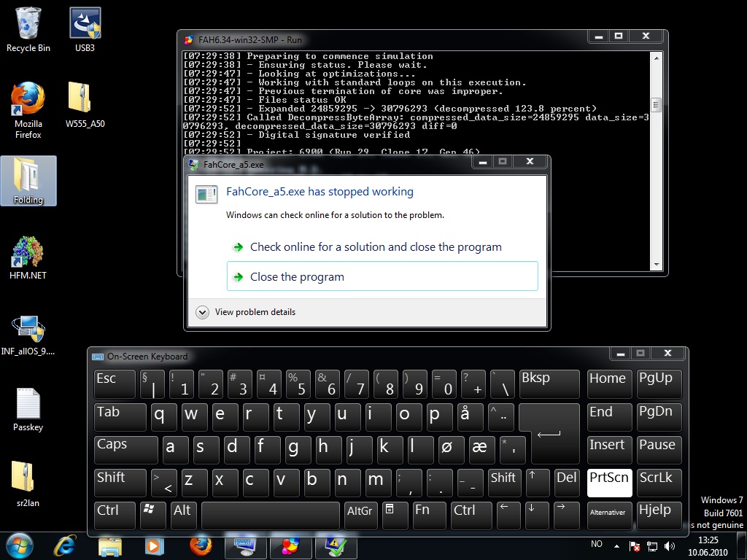Click the ø key on the keyboard
The image size is (747, 560).
451,450
